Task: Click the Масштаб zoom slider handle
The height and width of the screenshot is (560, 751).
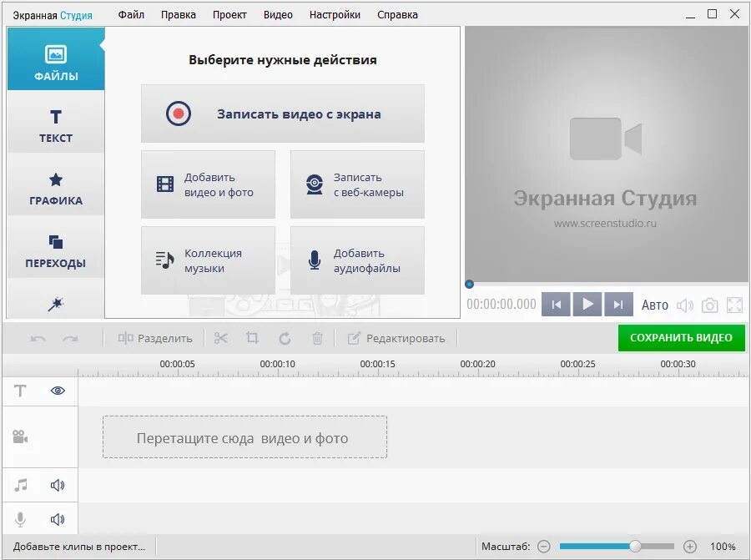Action: tap(635, 546)
